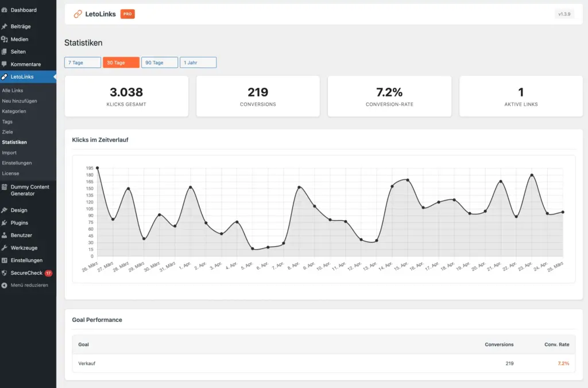Click the Conversions column header

[x=499, y=344]
